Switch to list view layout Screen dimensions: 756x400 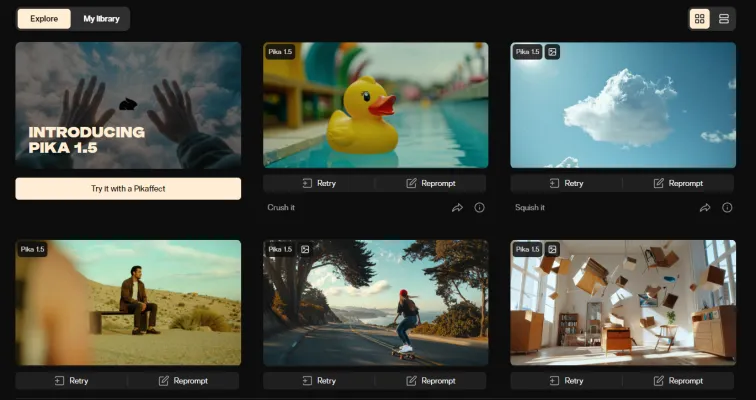pos(724,19)
